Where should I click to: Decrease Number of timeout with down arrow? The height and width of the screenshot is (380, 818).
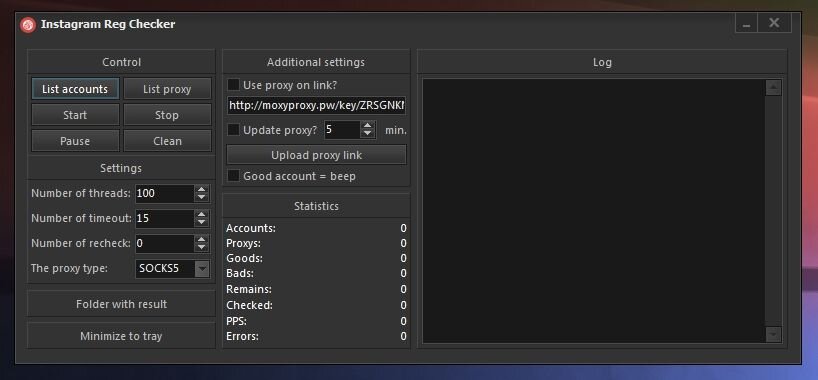(x=201, y=223)
